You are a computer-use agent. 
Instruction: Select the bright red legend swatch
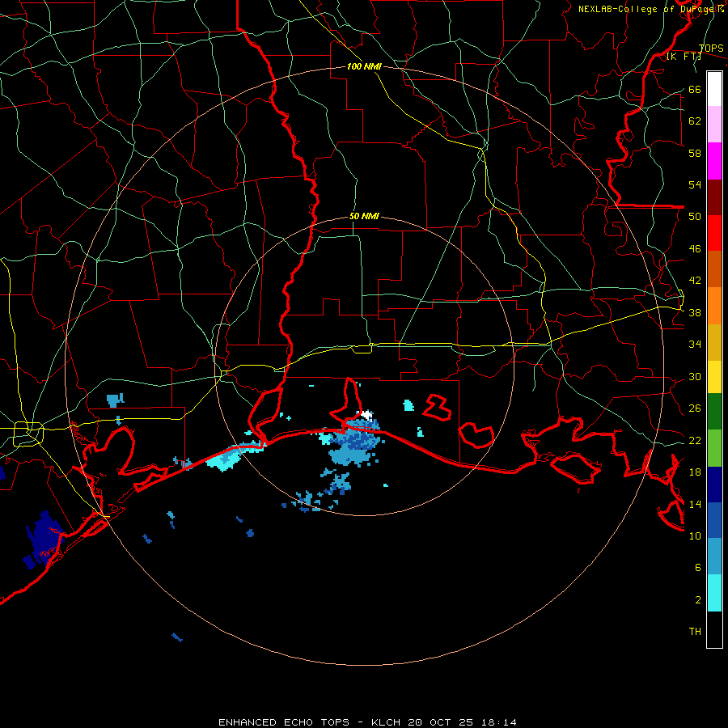[x=714, y=233]
